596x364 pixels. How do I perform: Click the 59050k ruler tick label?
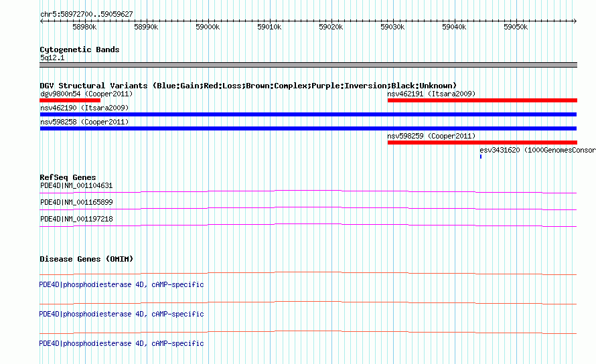(516, 27)
